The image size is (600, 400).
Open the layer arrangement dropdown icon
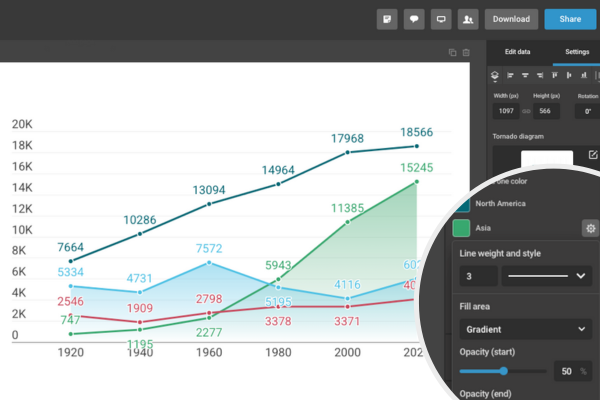pyautogui.click(x=495, y=76)
